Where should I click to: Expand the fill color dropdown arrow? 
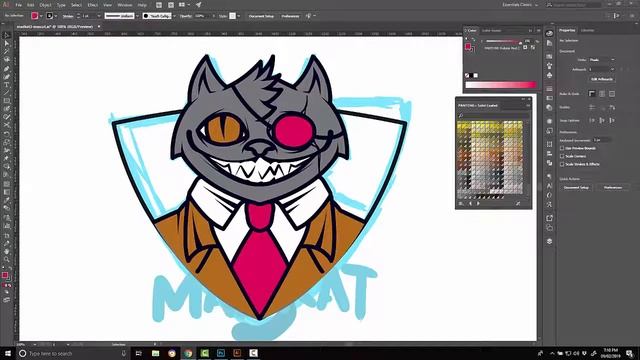coord(41,16)
